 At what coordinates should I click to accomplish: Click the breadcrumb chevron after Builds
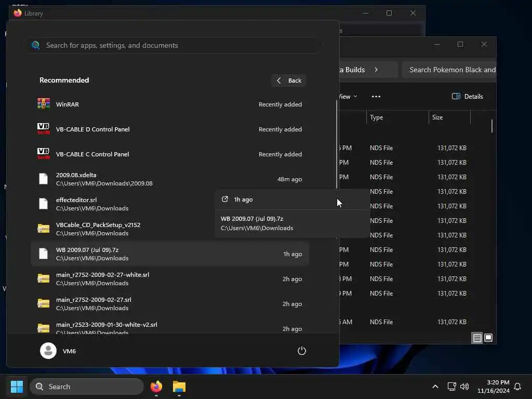(376, 70)
